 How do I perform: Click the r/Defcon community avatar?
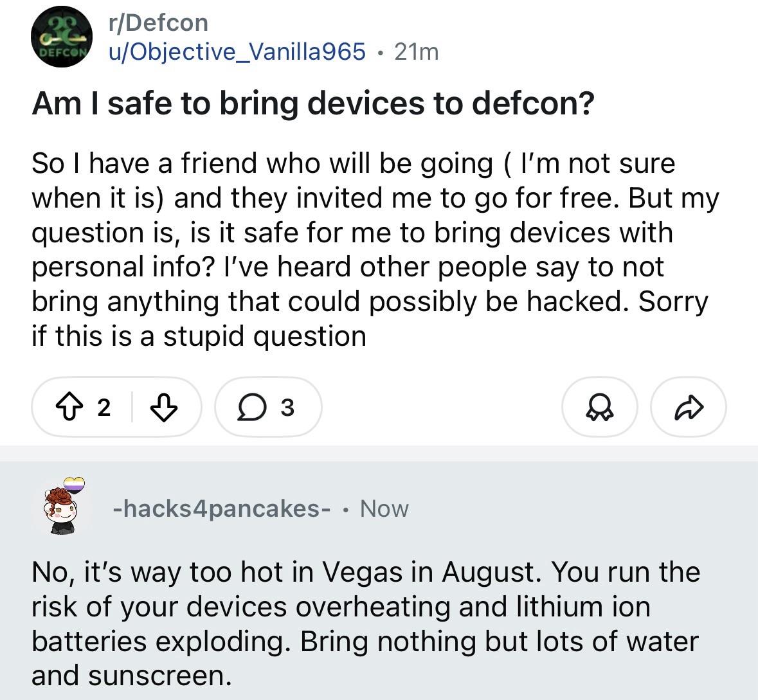pos(61,36)
